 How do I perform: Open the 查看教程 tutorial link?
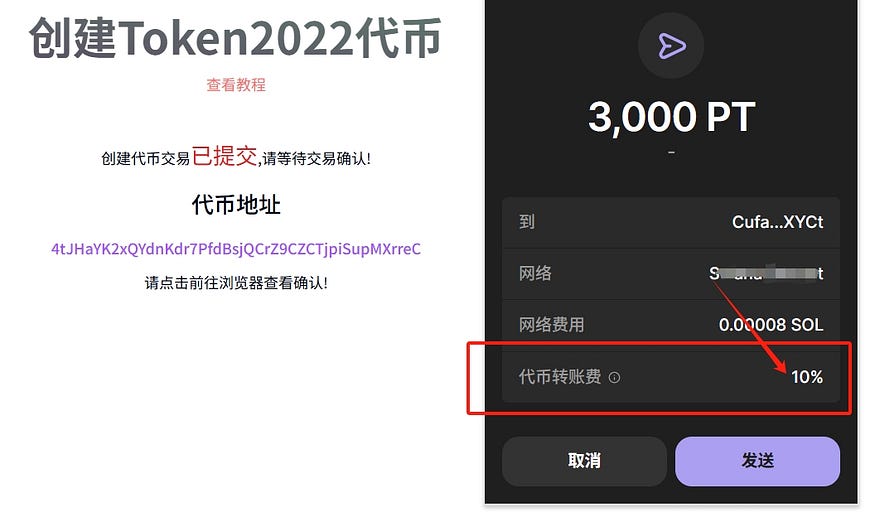click(x=236, y=85)
